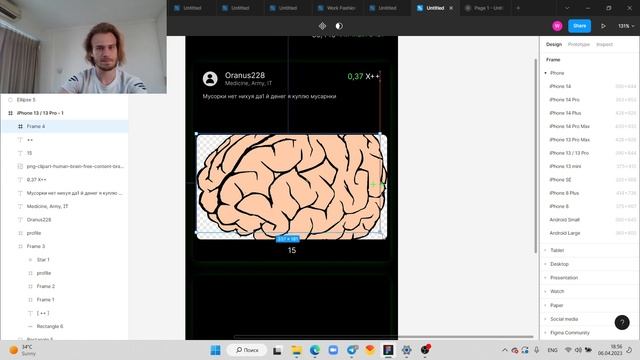Open the Figma app in taskbar

coord(388,350)
